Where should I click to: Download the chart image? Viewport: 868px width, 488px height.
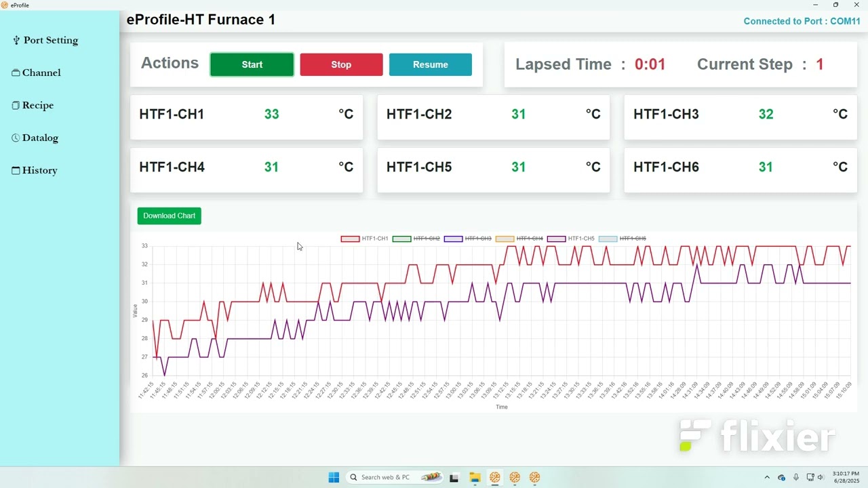coord(169,216)
